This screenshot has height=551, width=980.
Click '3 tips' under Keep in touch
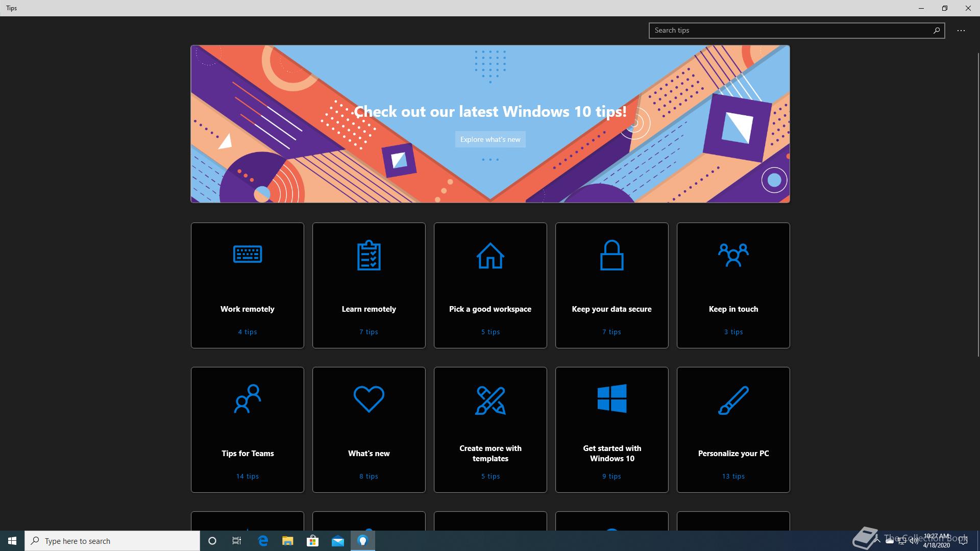[x=733, y=332]
